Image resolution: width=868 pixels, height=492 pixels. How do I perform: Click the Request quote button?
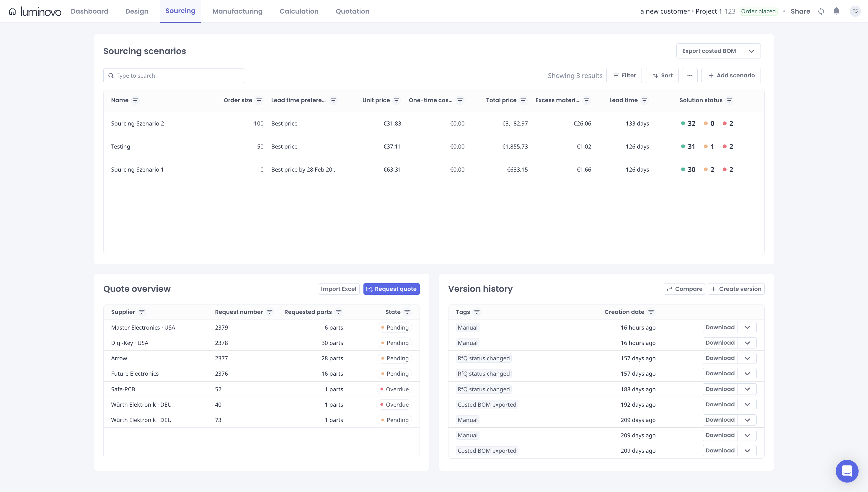(x=391, y=289)
